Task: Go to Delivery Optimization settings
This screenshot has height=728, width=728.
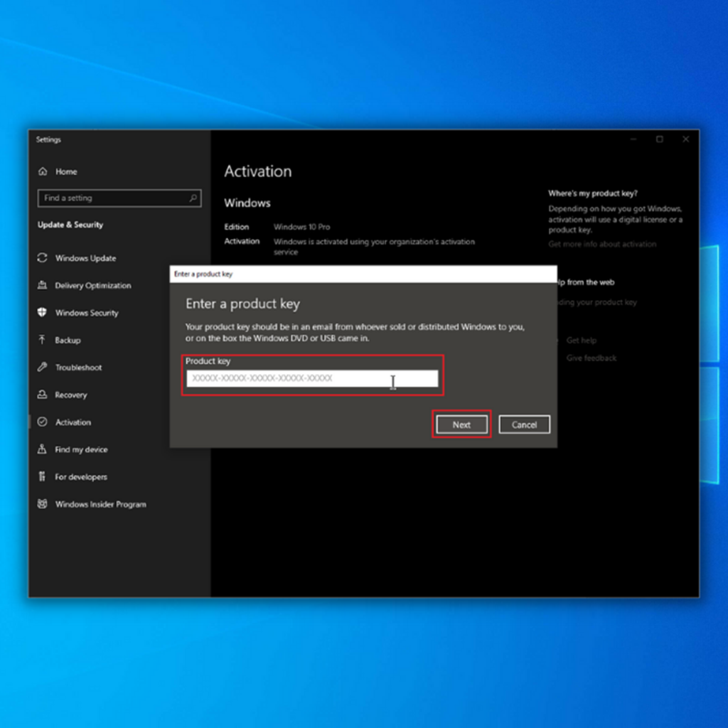Action: coord(93,286)
